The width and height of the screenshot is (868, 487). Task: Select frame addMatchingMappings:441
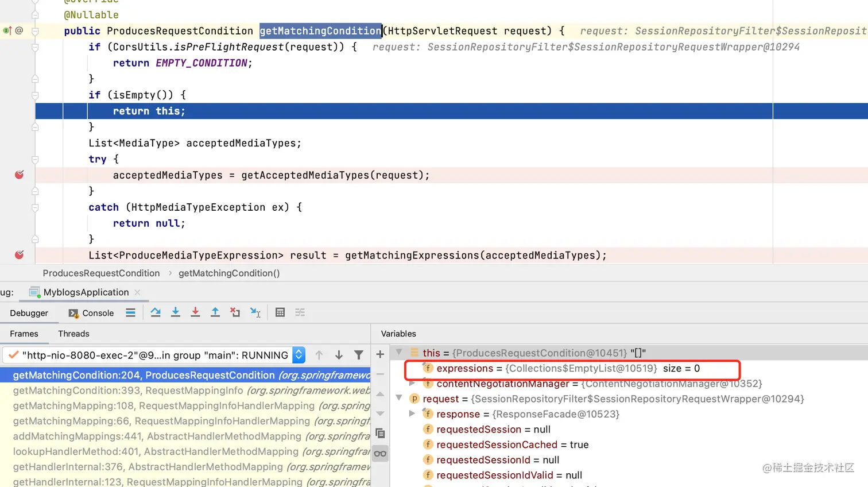click(185, 436)
